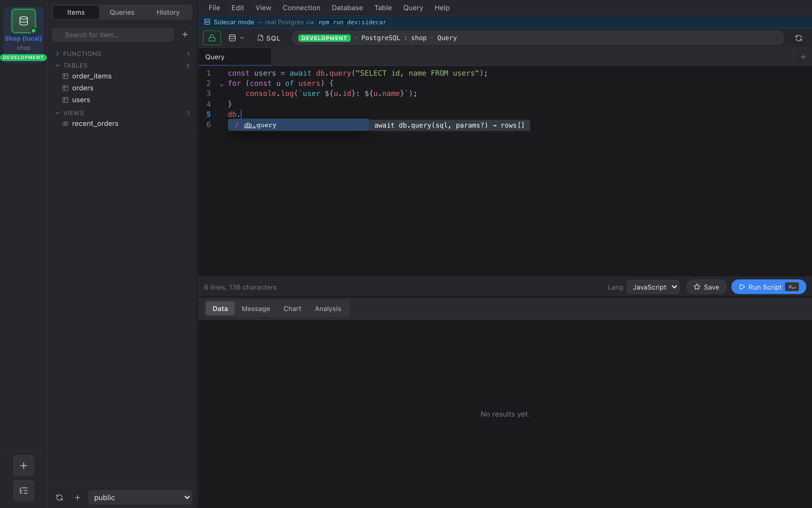812x508 pixels.
Task: Click the SQL file icon button
Action: pos(268,38)
